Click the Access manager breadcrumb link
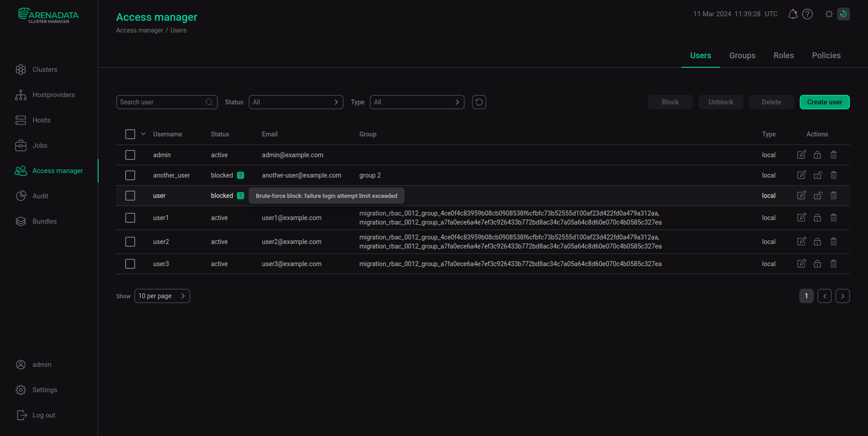 point(140,30)
